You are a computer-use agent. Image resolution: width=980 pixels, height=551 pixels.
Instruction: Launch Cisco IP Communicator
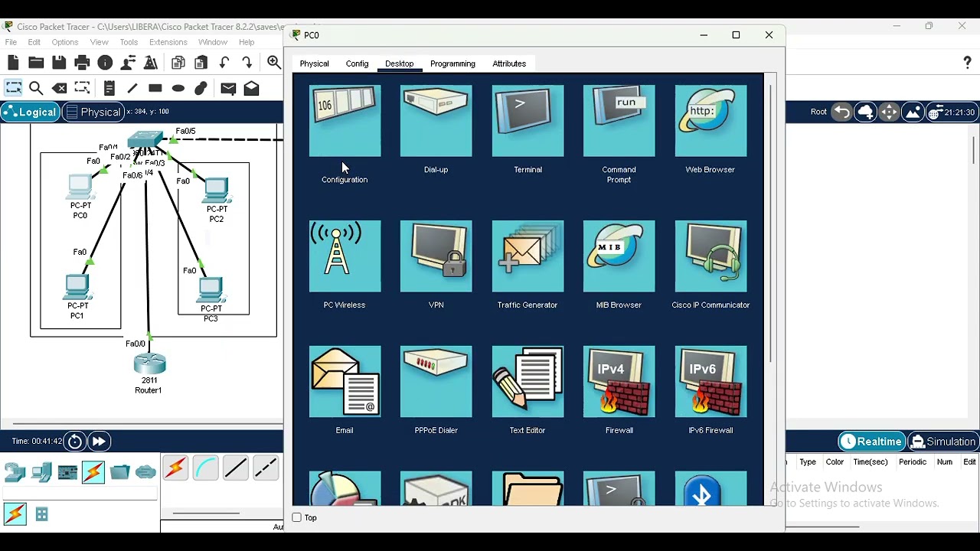710,256
